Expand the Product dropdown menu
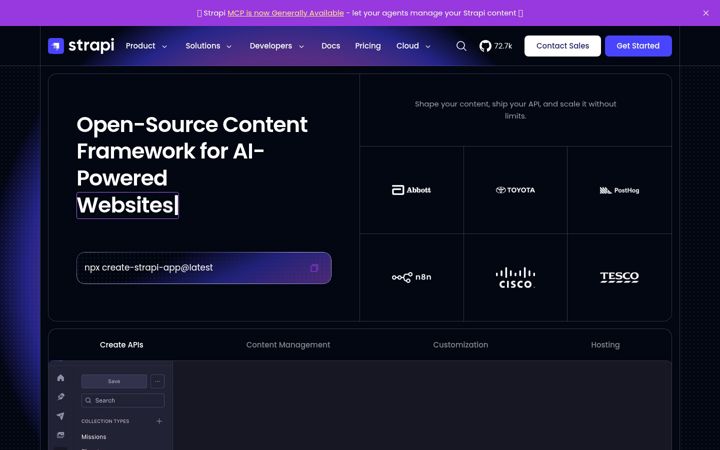Viewport: 720px width, 450px height. tap(146, 46)
